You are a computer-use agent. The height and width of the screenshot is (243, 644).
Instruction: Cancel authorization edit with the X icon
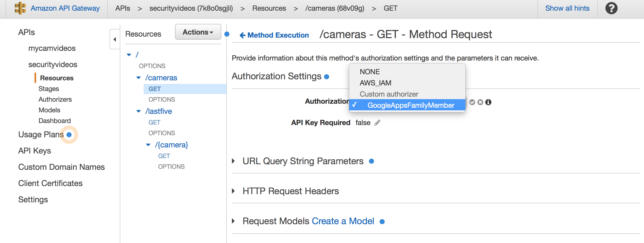(x=480, y=102)
